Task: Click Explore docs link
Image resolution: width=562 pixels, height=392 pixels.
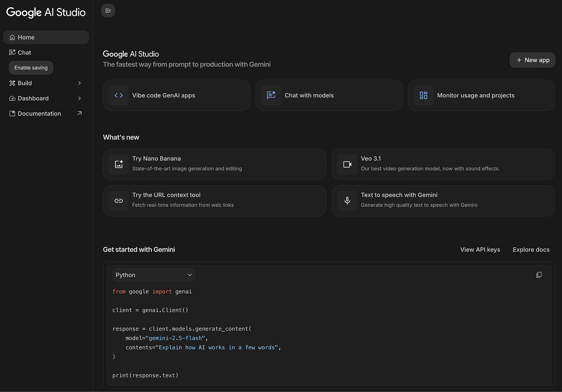Action: pos(531,250)
